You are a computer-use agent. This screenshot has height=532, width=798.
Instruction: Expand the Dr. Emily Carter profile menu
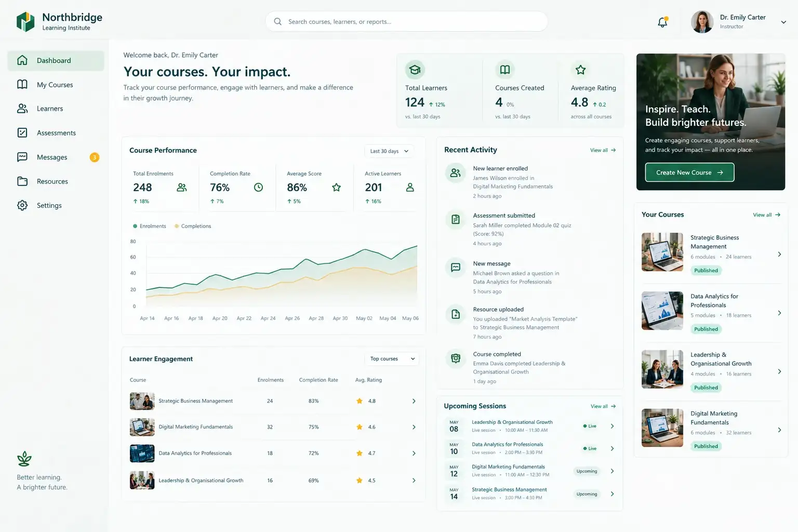(x=783, y=22)
